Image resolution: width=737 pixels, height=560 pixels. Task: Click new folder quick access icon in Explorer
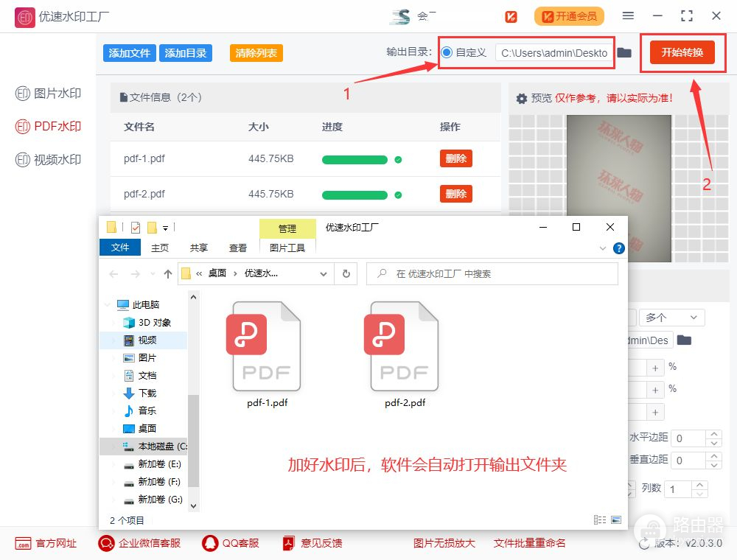click(x=152, y=228)
